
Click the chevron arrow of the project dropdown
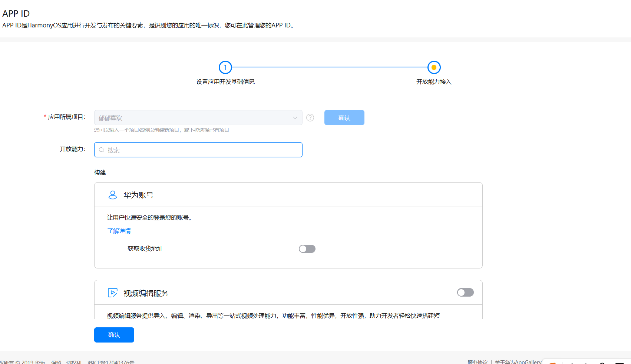pyautogui.click(x=295, y=118)
